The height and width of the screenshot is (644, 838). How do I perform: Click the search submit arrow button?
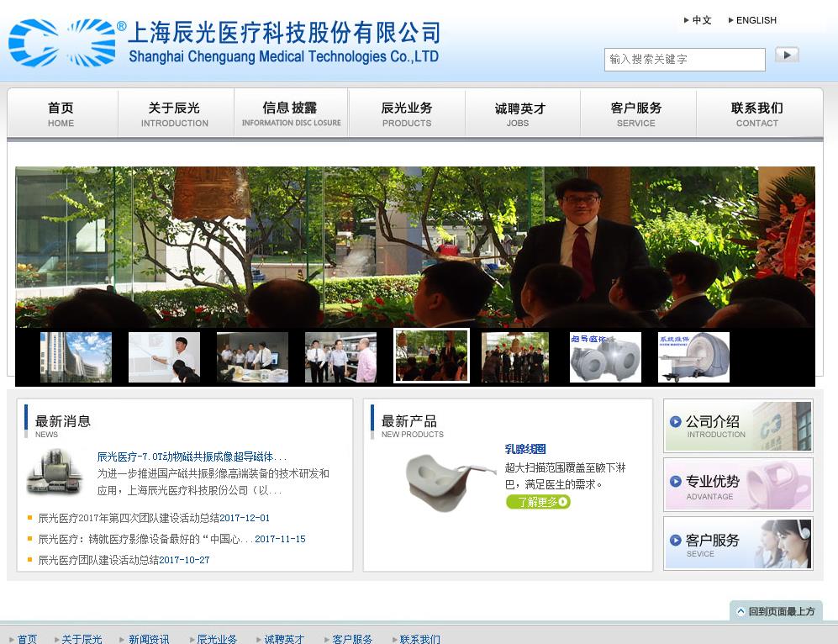click(787, 55)
